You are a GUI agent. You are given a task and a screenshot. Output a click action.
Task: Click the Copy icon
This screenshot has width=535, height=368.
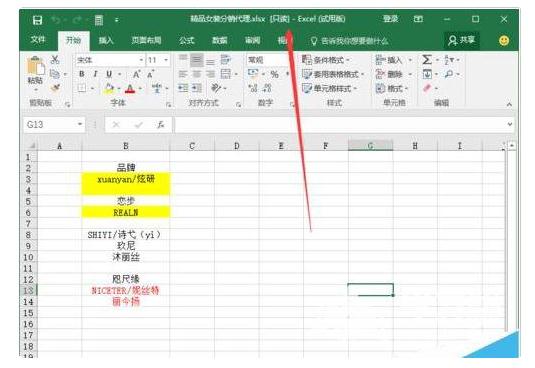[55, 74]
